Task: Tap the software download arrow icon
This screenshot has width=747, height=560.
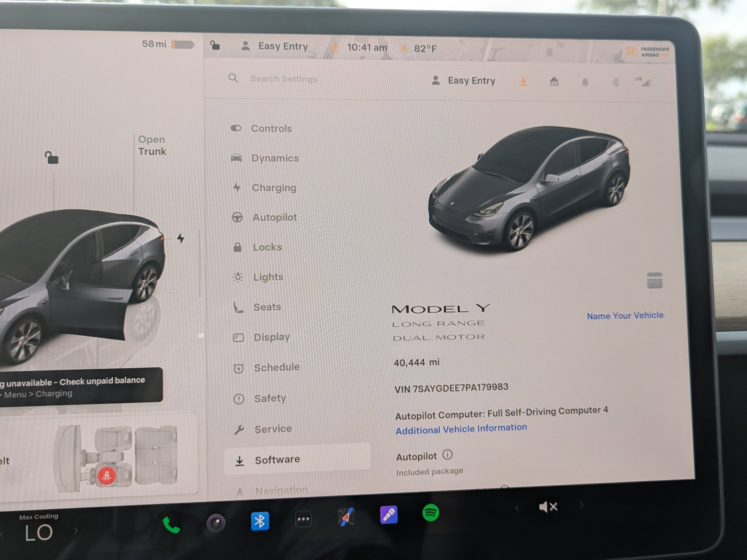Action: pyautogui.click(x=523, y=81)
